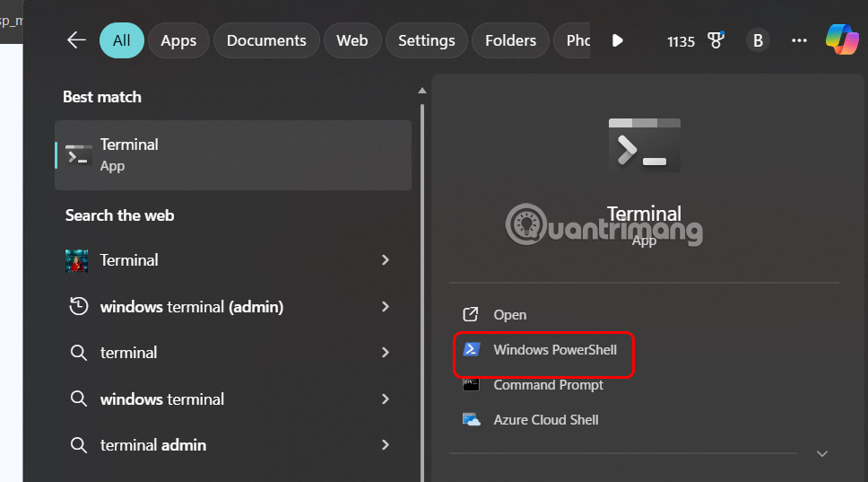
Task: Click history clock icon for admin suggestion
Action: coord(79,306)
